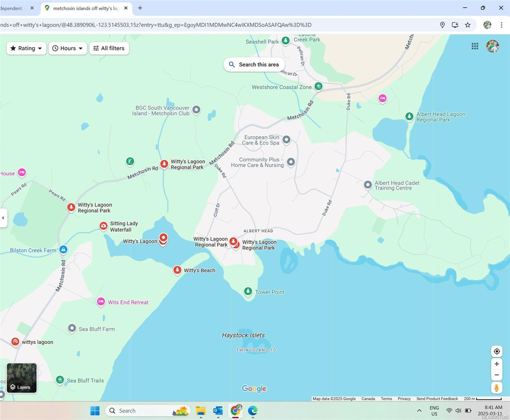Open the Terms link
This screenshot has height=420, width=510.
pyautogui.click(x=386, y=399)
